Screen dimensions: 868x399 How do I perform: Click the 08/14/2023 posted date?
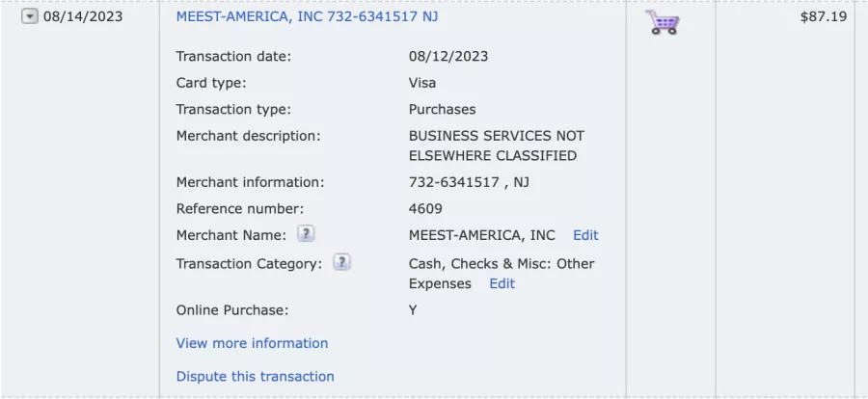pos(83,16)
